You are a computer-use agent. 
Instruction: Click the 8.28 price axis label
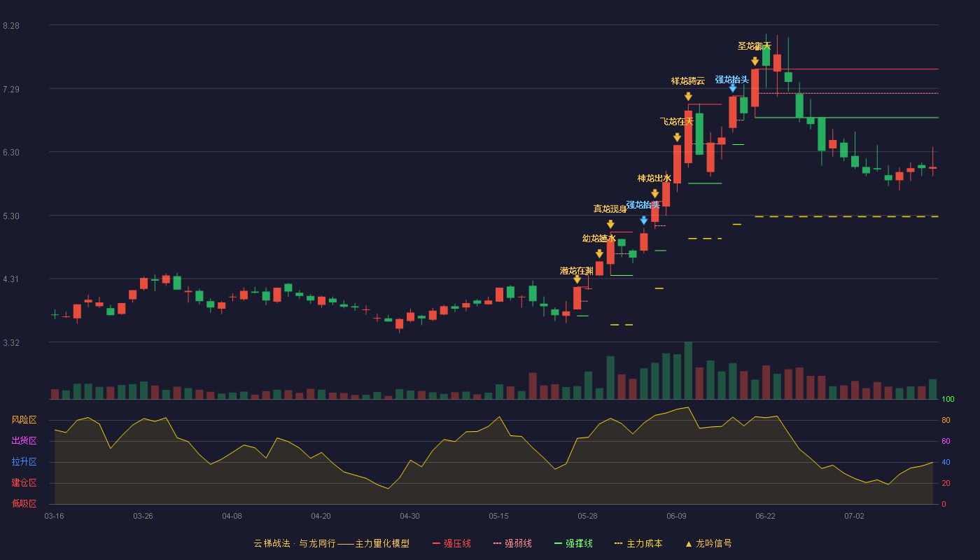coord(11,26)
